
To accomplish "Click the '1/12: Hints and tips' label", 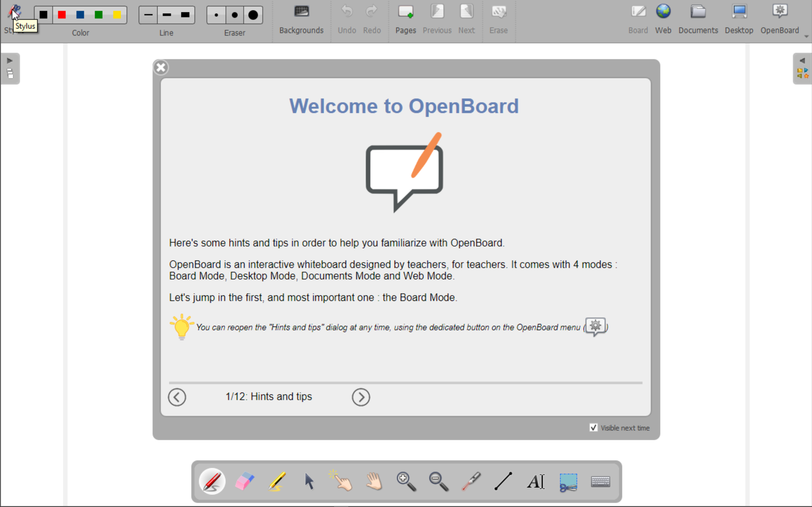I will click(x=269, y=397).
